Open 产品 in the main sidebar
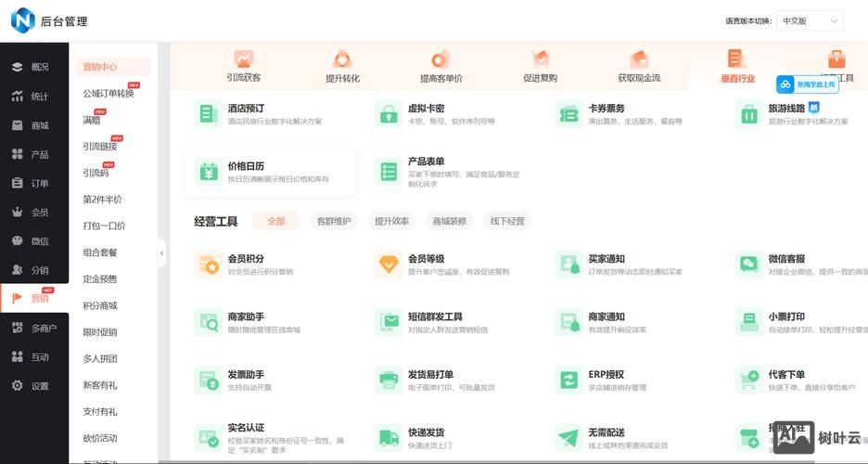The height and width of the screenshot is (464, 868). [x=34, y=154]
